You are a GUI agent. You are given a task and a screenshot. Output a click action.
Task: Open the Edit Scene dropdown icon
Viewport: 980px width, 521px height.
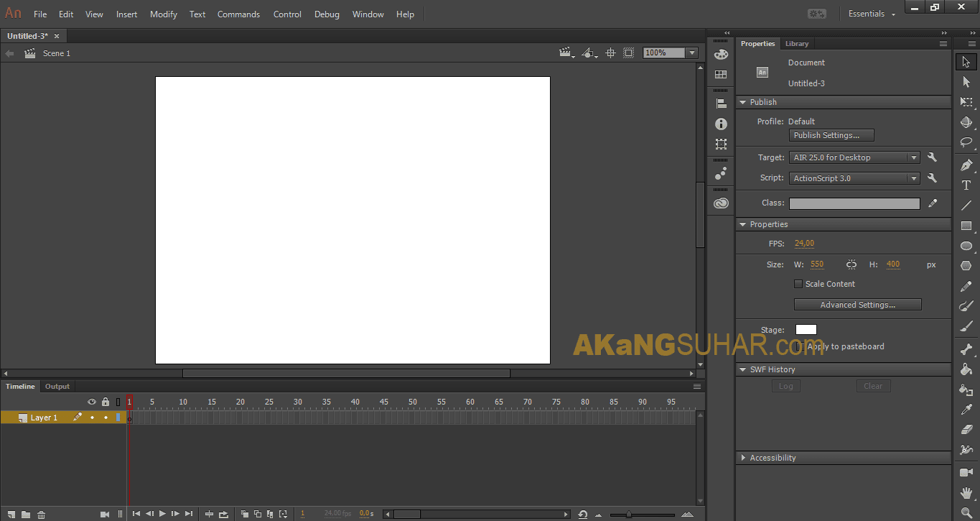(x=567, y=52)
